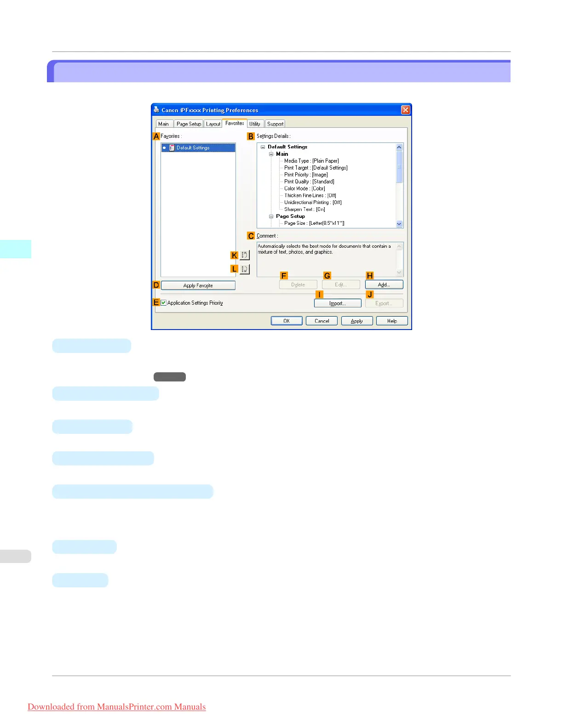The image size is (563, 728).
Task: Select Print Quality : [Standard] row
Action: click(x=309, y=182)
